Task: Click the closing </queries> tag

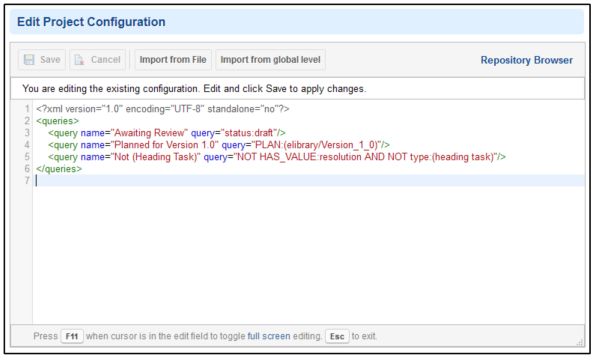Action: click(59, 169)
